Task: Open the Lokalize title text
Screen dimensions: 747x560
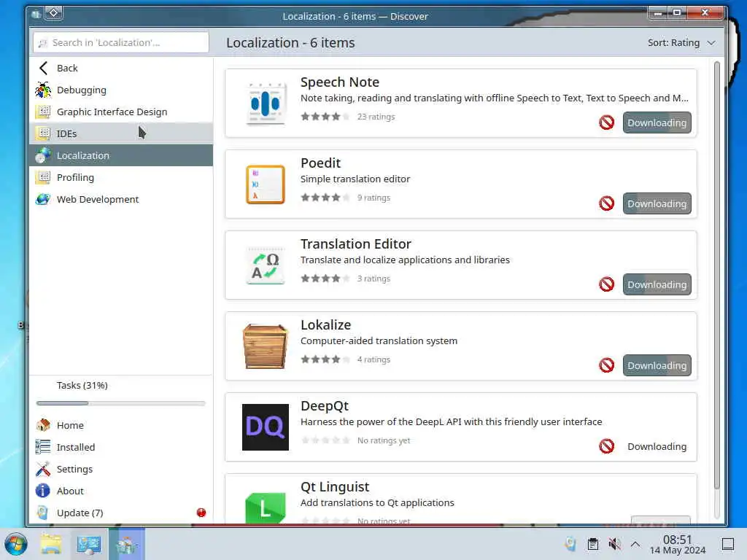Action: click(x=326, y=324)
